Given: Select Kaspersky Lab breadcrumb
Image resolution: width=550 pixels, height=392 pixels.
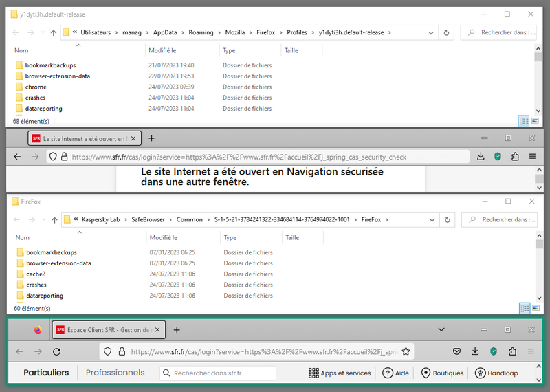Looking at the screenshot, I should click(x=100, y=219).
